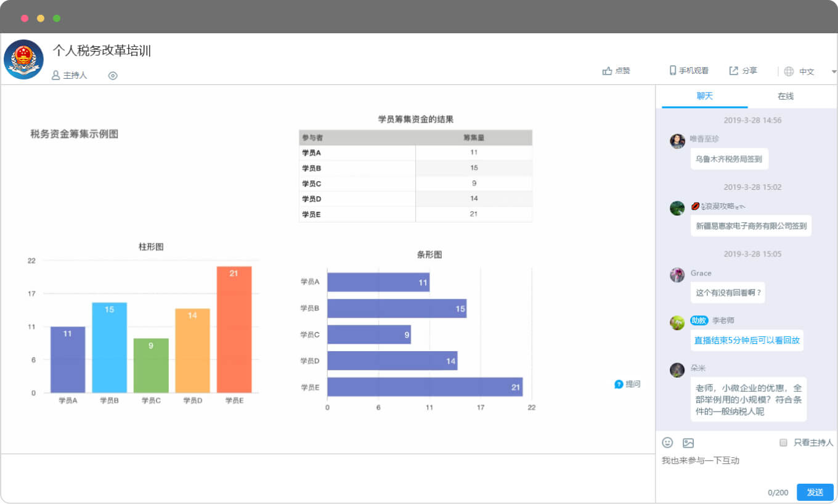Image resolution: width=838 pixels, height=504 pixels.
Task: Click the thumbs-up like icon
Action: [607, 71]
